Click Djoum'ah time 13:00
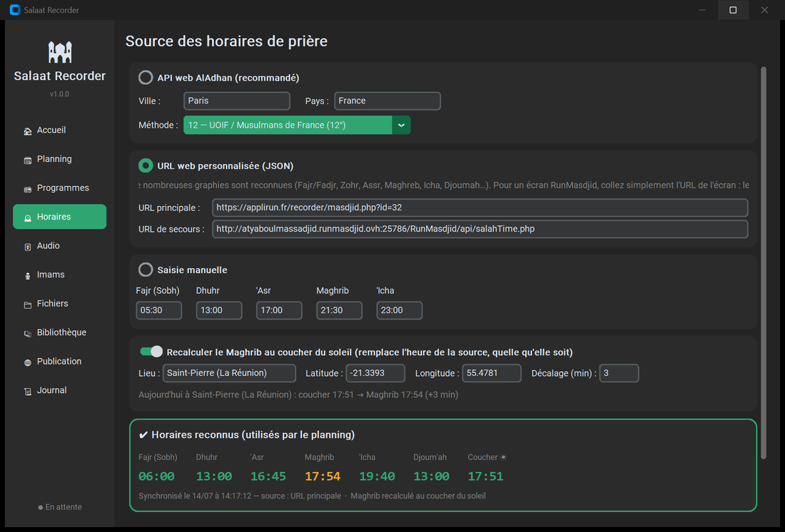The width and height of the screenshot is (785, 532). [432, 476]
